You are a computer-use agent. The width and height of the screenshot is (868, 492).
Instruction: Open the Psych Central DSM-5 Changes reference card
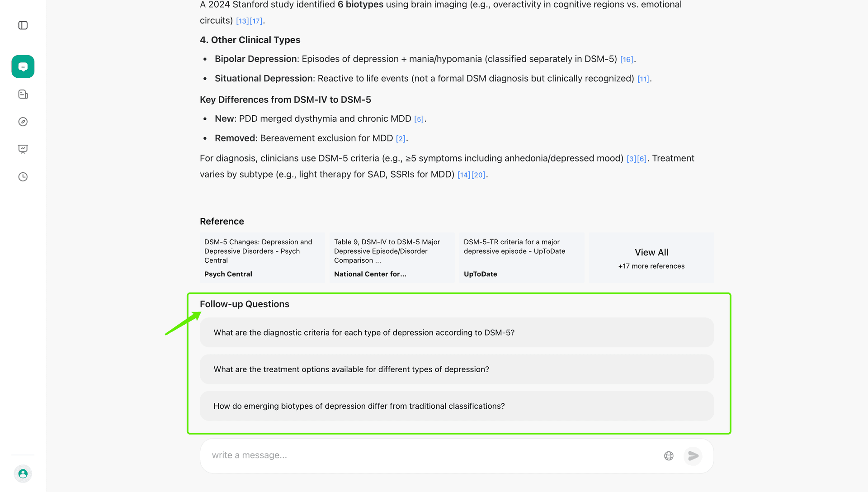coord(262,258)
